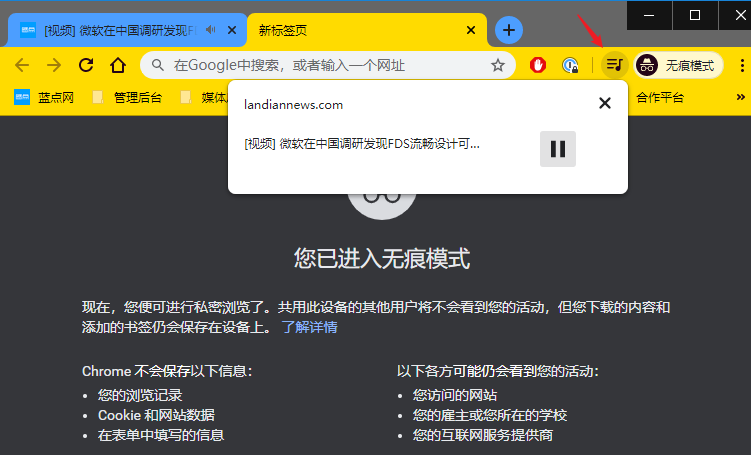
Task: Open a new tab with plus button
Action: click(x=509, y=30)
